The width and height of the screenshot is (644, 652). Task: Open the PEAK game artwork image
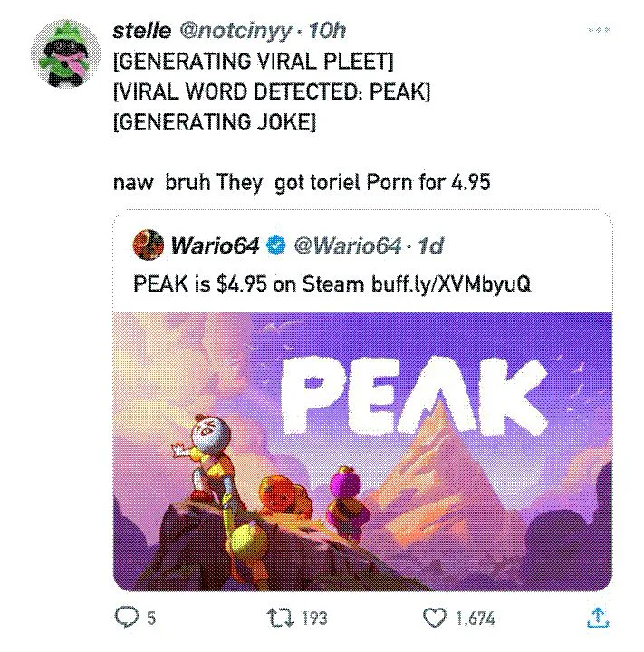coord(362,452)
